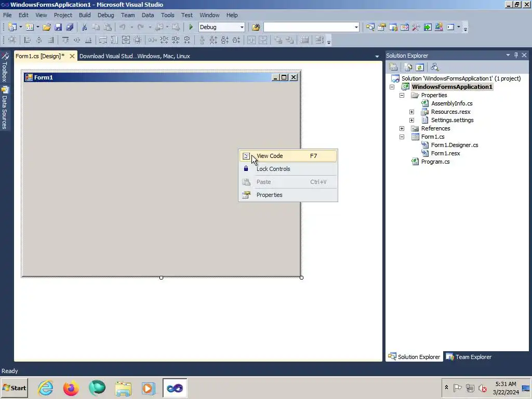
Task: Click the Properties icon in Solution Explorer toolbar
Action: [x=393, y=67]
